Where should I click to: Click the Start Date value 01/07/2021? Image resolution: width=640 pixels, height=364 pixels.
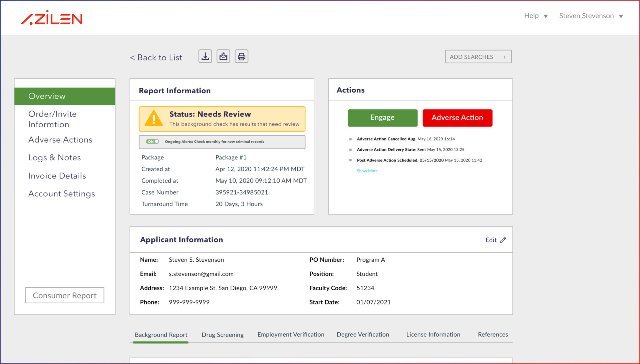[x=373, y=302]
